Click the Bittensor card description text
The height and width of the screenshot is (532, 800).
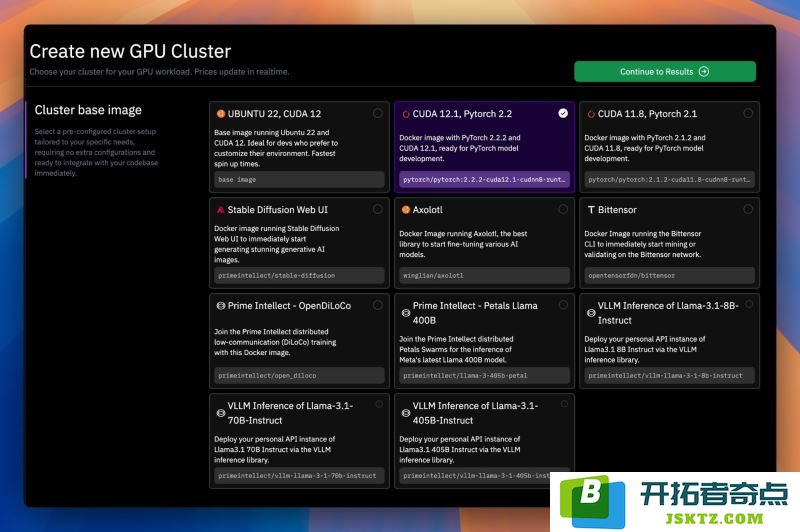(x=643, y=244)
